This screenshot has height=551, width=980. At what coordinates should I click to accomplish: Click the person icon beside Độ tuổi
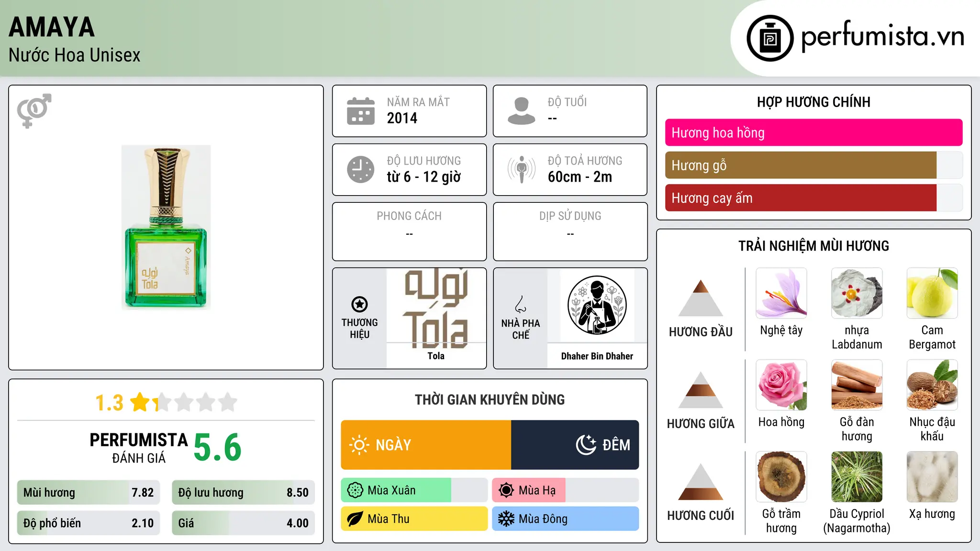pyautogui.click(x=522, y=111)
